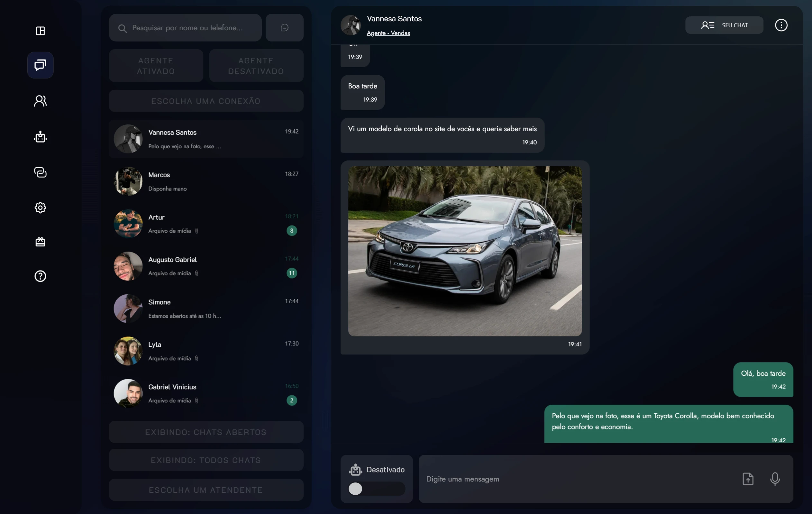Click the file upload attachment icon
The image size is (812, 514).
[x=748, y=479]
